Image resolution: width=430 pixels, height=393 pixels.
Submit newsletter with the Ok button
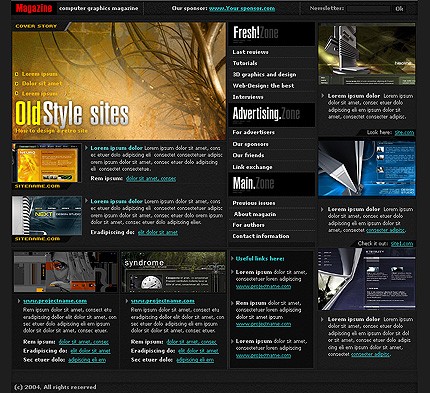coord(399,9)
